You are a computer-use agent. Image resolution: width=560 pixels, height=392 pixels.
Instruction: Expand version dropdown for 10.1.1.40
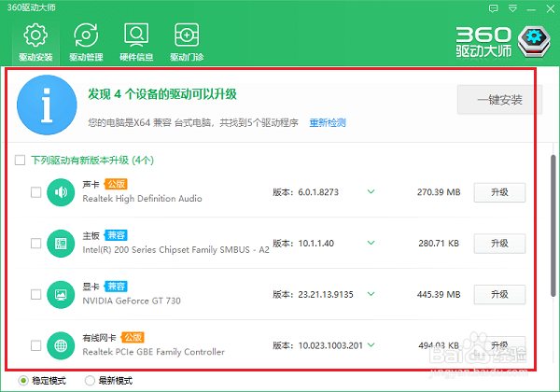371,243
